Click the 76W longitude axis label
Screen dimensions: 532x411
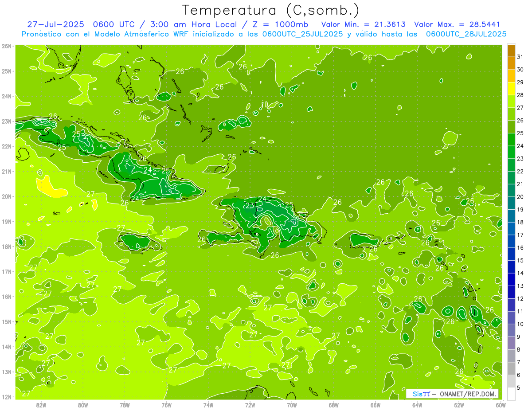pos(166,405)
